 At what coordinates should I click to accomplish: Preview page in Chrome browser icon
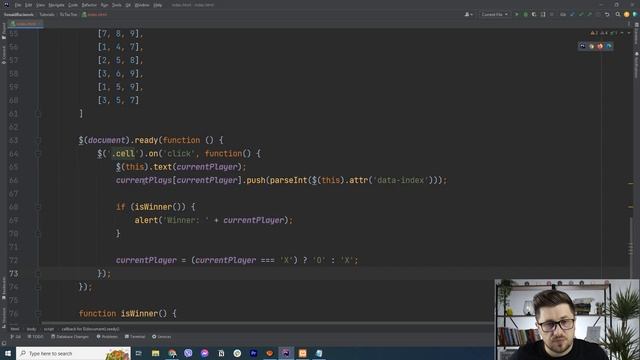click(591, 46)
